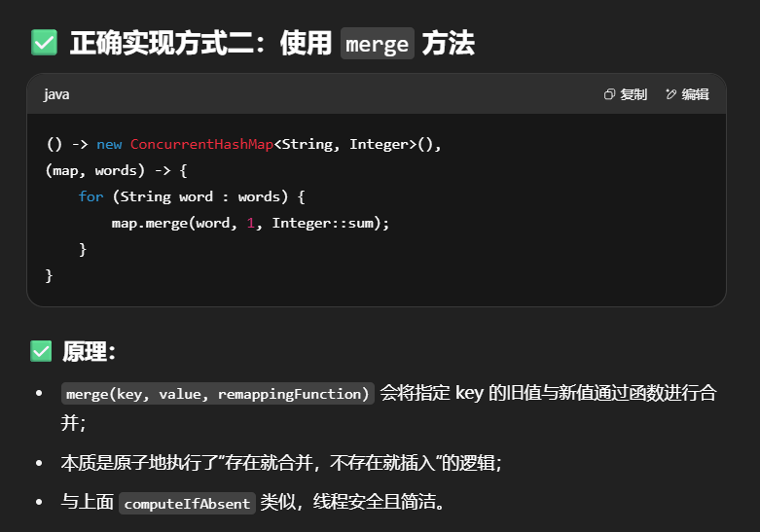Click the bullet text starting with 本质是原子地执行了

[x=280, y=463]
